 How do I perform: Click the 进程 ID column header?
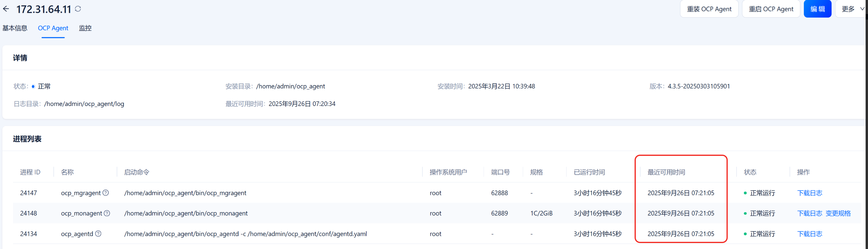click(30, 172)
